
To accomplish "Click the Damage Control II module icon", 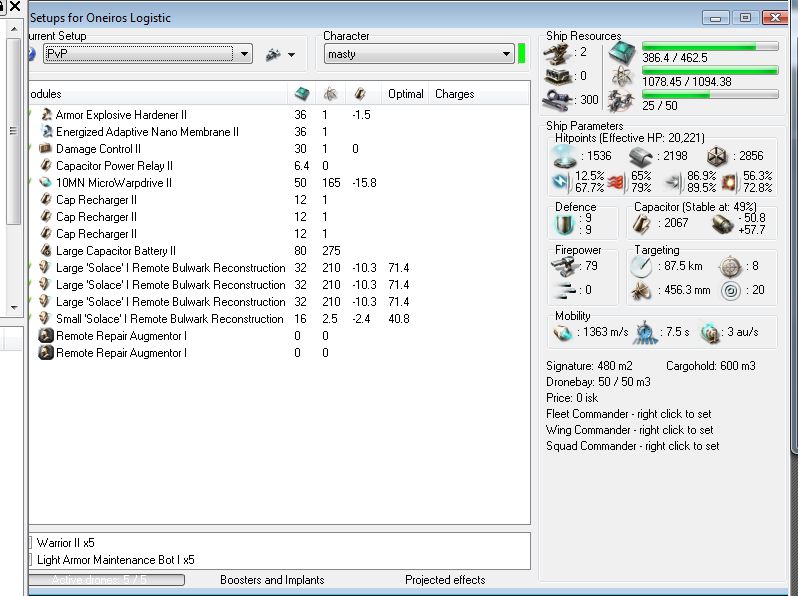I will [46, 148].
